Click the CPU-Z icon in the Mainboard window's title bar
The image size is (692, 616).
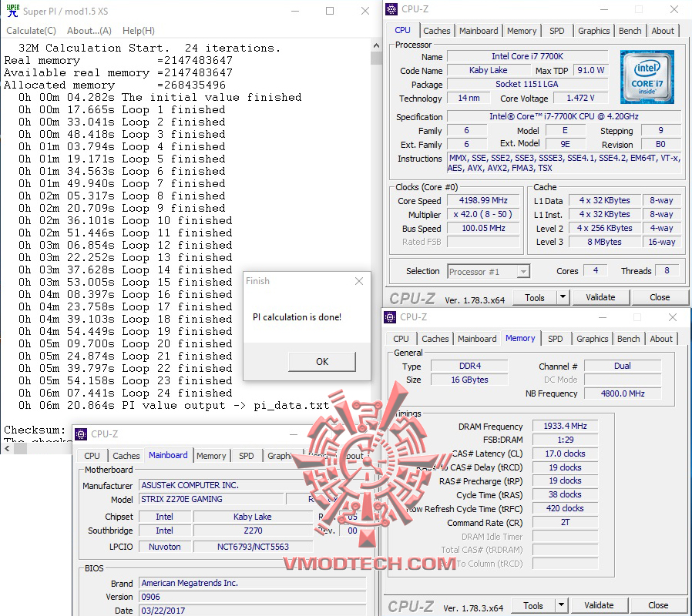point(81,434)
